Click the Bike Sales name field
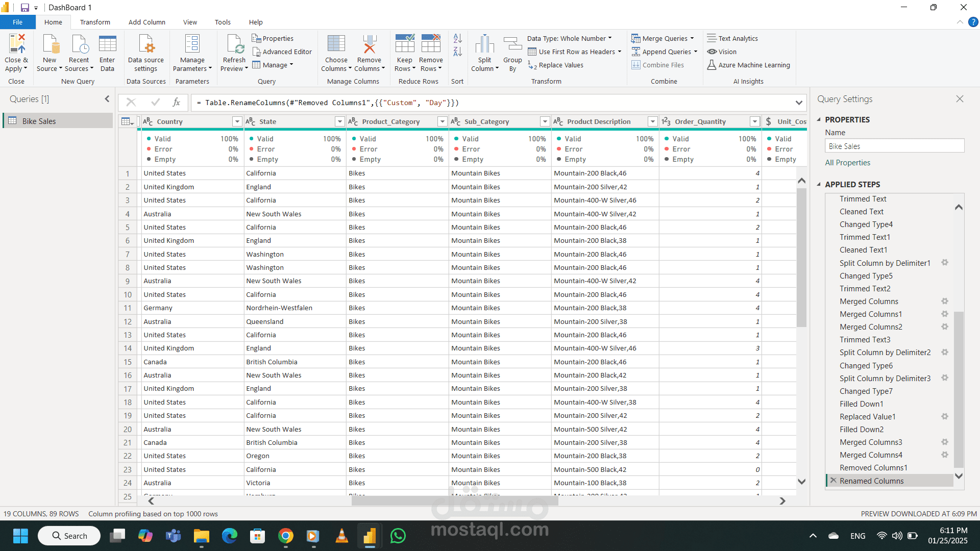The width and height of the screenshot is (980, 551). tap(894, 146)
